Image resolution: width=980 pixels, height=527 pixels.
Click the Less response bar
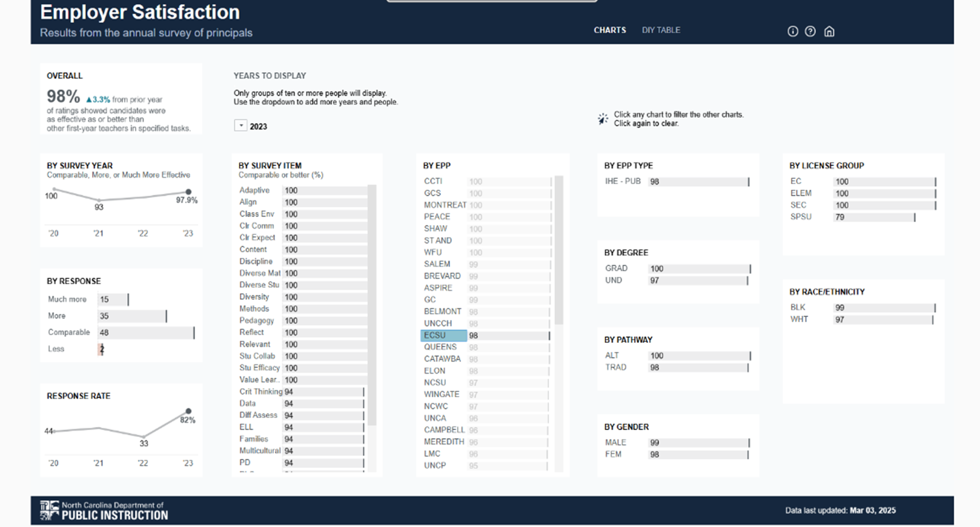101,349
